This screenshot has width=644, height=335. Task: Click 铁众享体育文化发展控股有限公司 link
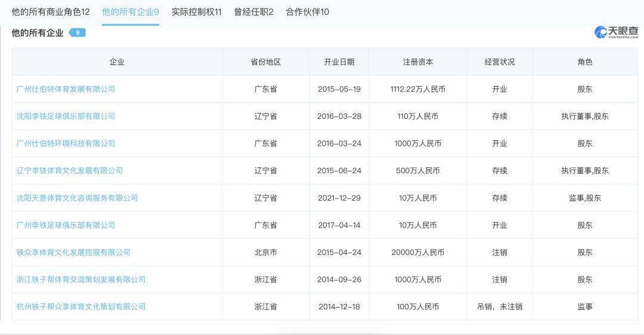coord(73,253)
